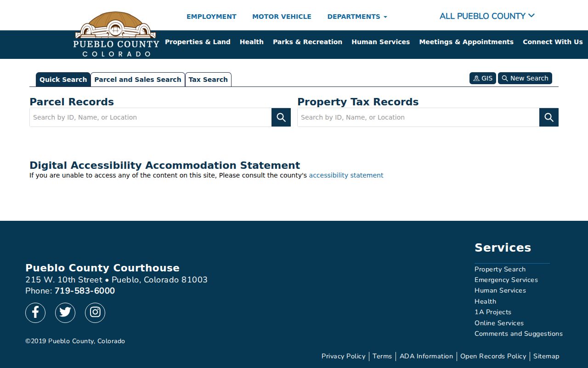The image size is (588, 368).
Task: Open the Health navigation menu
Action: (x=252, y=42)
